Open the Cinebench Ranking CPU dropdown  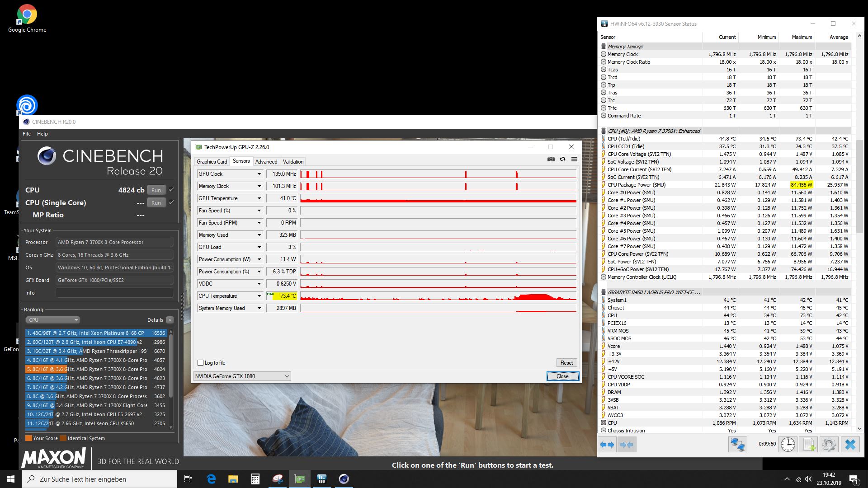(x=53, y=320)
